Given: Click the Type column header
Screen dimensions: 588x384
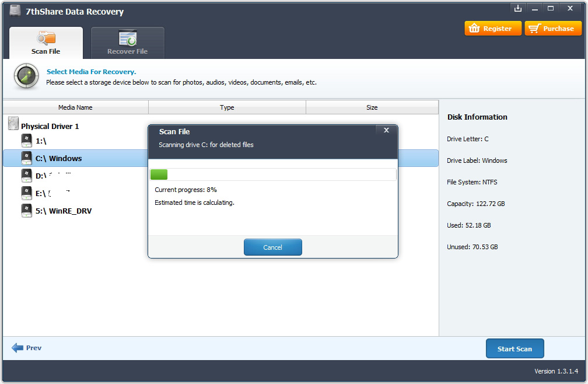Looking at the screenshot, I should click(x=228, y=107).
